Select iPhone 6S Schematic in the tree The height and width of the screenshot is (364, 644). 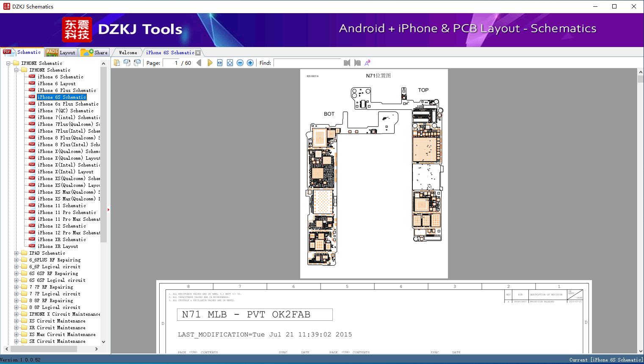click(x=62, y=97)
